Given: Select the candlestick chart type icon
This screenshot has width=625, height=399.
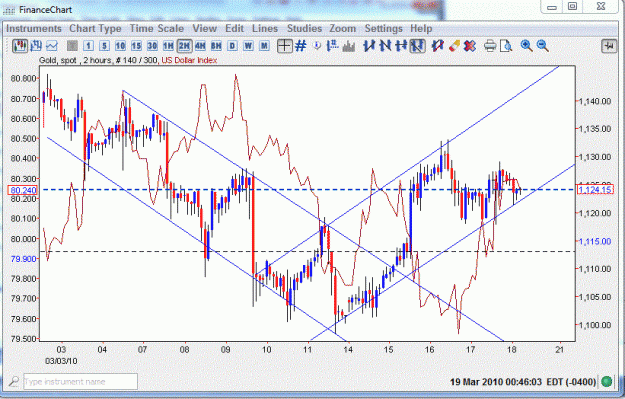Looking at the screenshot, I should (x=19, y=46).
